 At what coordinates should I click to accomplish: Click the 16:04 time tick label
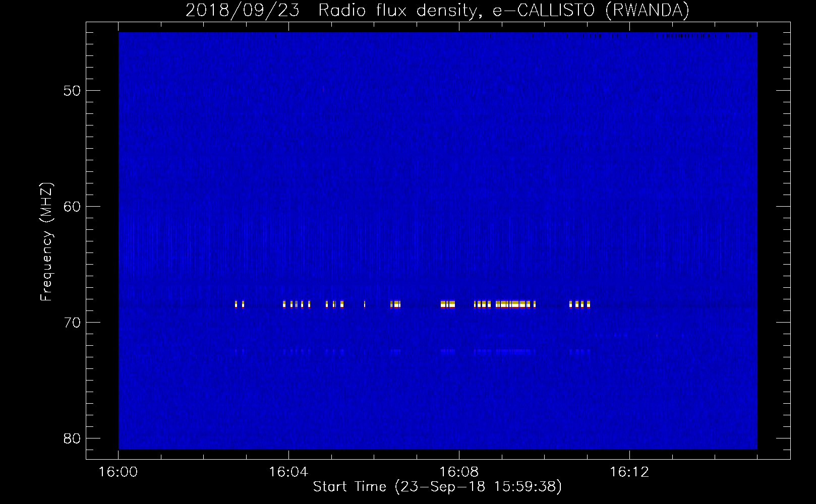click(x=288, y=472)
